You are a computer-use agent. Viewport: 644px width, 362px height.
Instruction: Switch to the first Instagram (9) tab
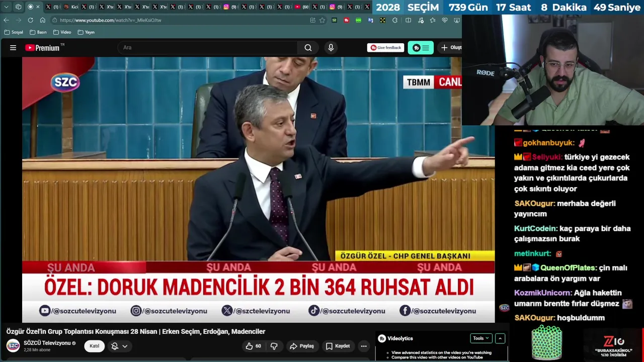tap(230, 7)
